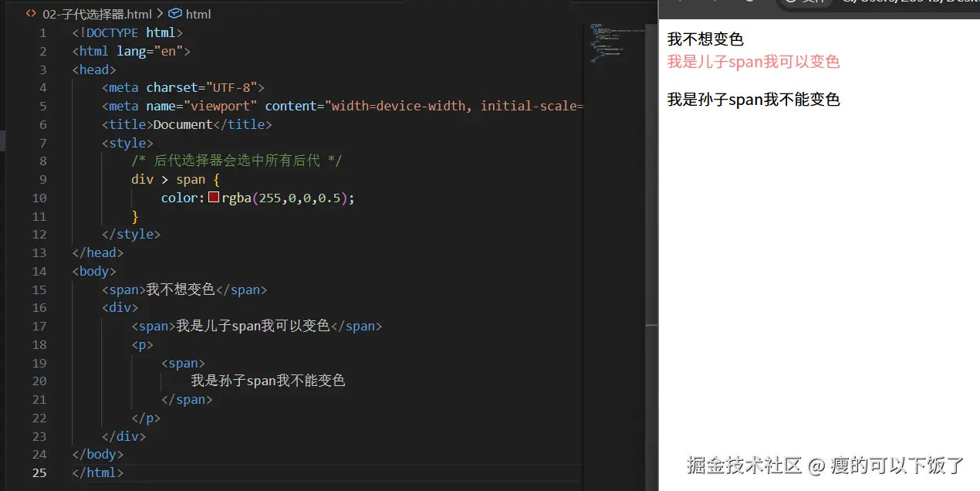Click the html symbol cube icon in breadcrumb
980x491 pixels.
click(x=174, y=13)
